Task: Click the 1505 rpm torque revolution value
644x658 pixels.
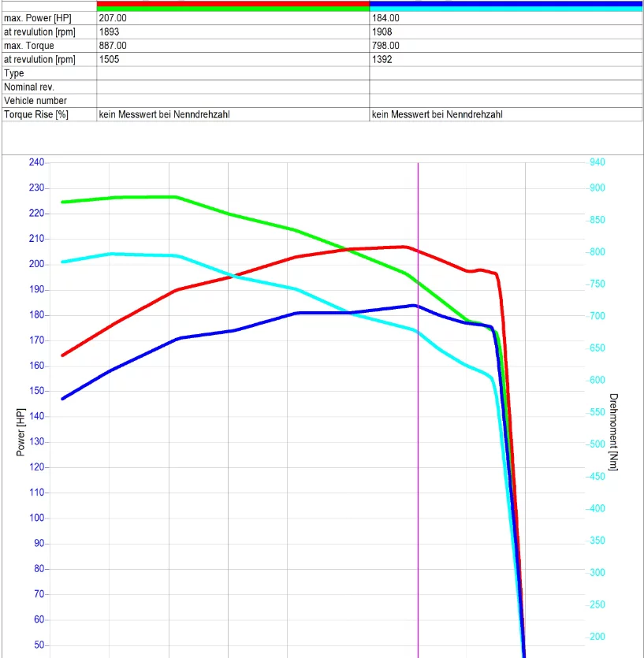Action: point(110,59)
